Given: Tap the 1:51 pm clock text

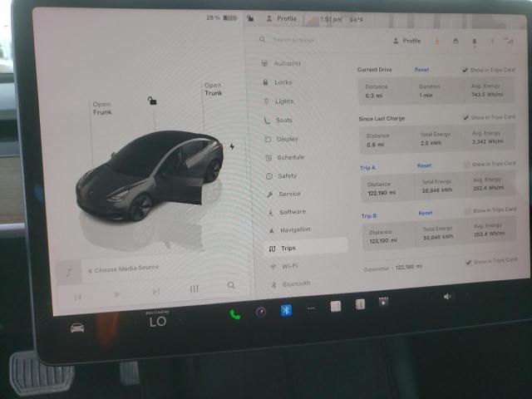Looking at the screenshot, I should coord(331,19).
